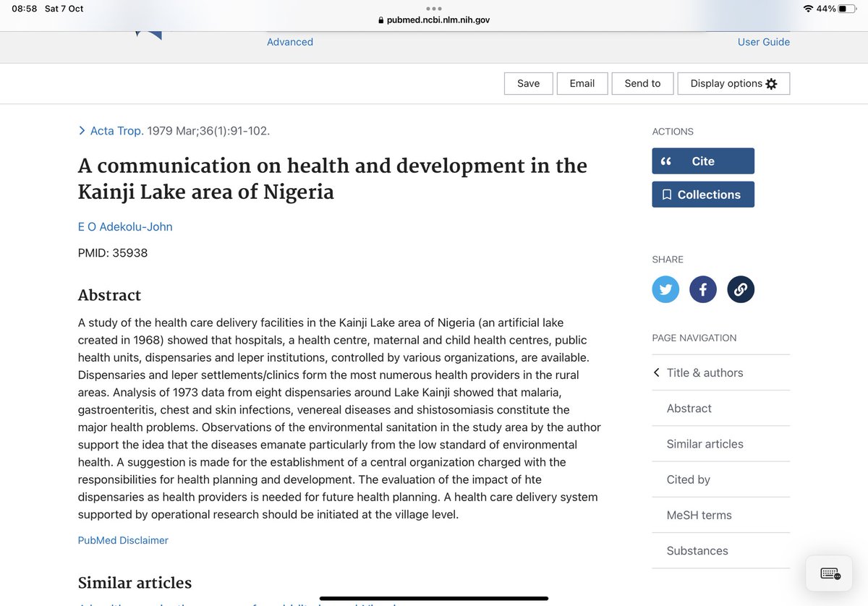Open author E O Adekolu-John page
The width and height of the screenshot is (868, 606).
tap(125, 227)
